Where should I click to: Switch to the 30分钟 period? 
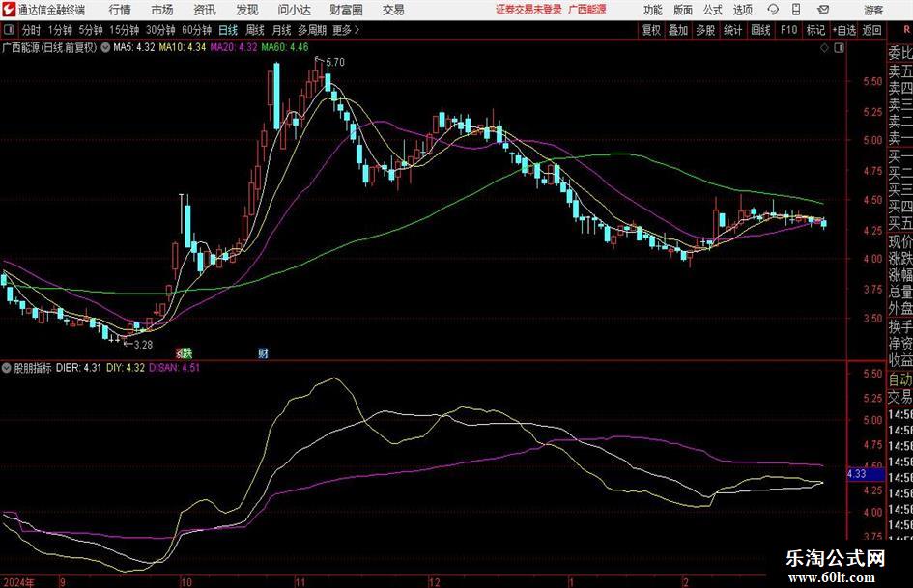click(160, 30)
